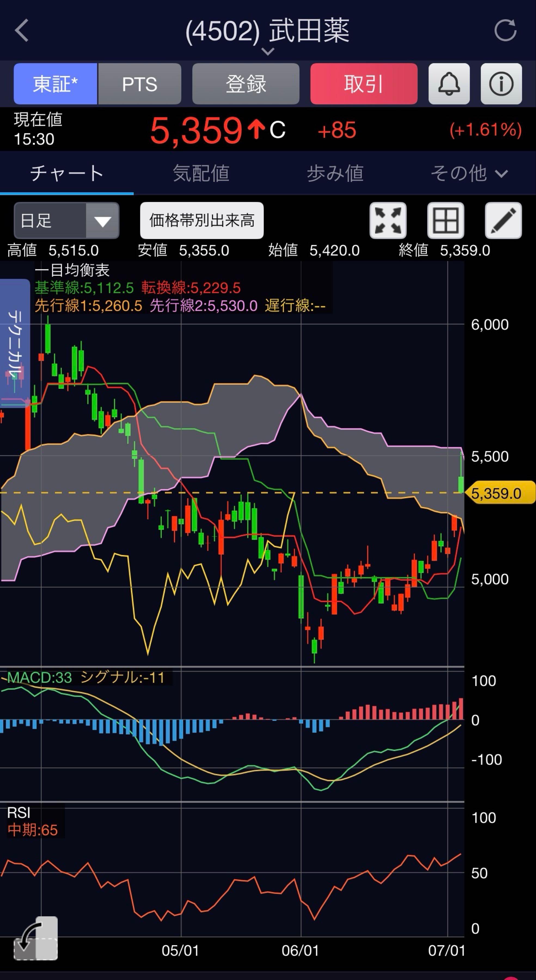
Task: Switch to 東証 market
Action: click(x=56, y=84)
